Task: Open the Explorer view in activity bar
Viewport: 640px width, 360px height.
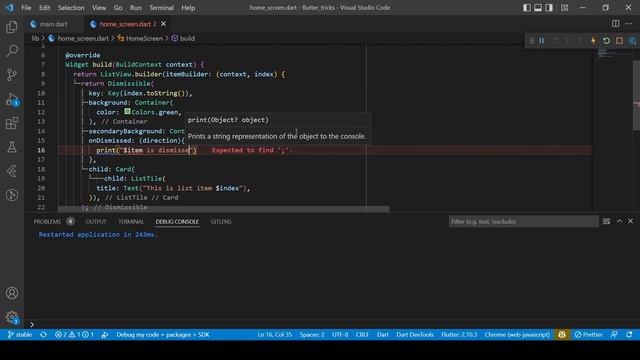Action: click(x=12, y=27)
